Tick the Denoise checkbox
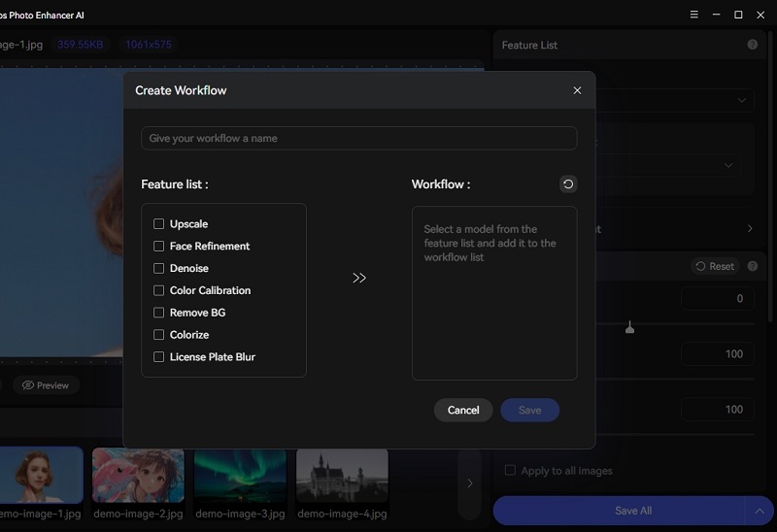777x532 pixels. pos(158,269)
